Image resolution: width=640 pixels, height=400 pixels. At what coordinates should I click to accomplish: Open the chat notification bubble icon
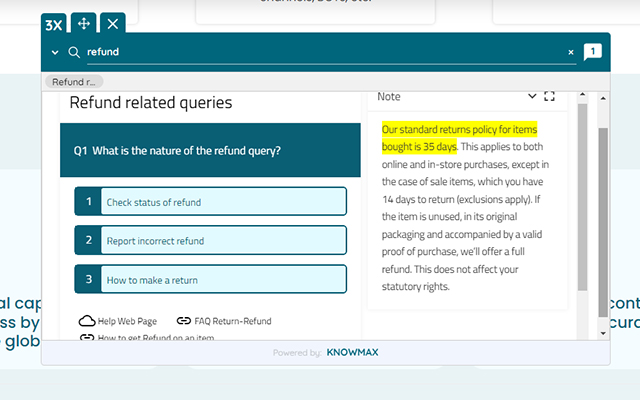[x=592, y=52]
